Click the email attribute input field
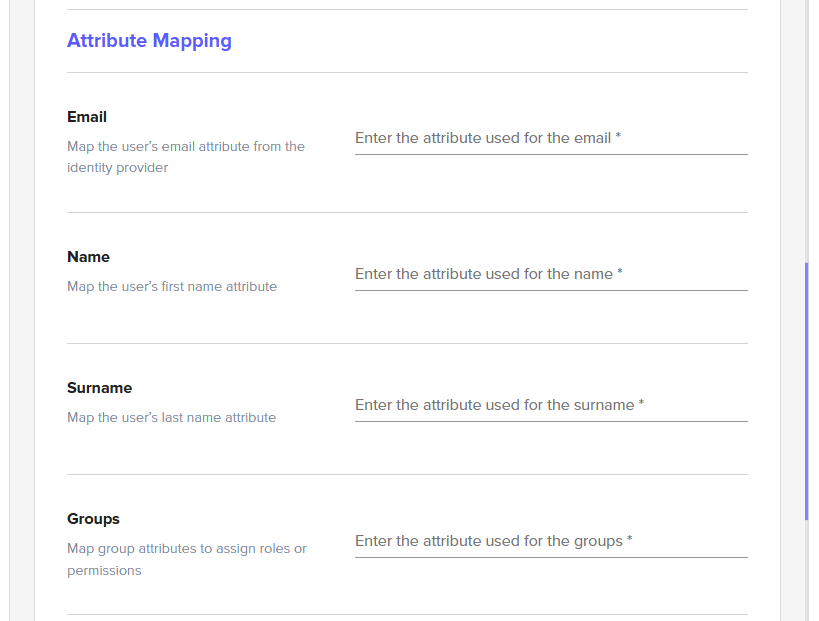The height and width of the screenshot is (621, 819). (550, 138)
